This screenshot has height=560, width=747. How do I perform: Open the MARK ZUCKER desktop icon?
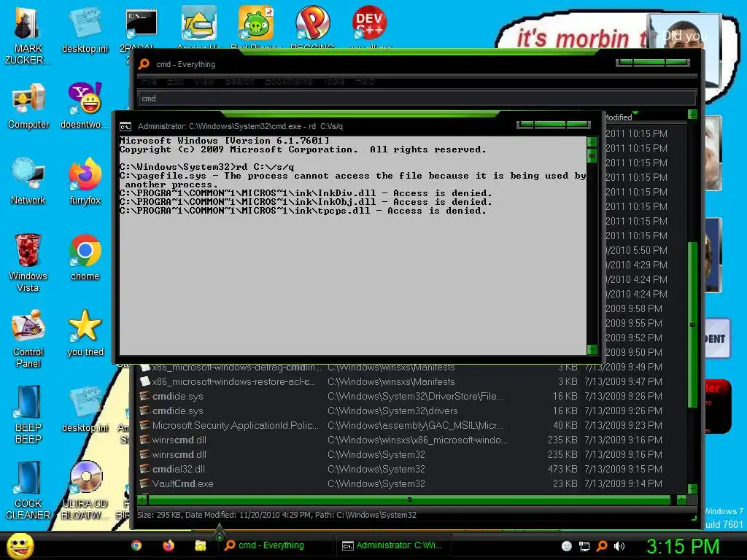(28, 36)
